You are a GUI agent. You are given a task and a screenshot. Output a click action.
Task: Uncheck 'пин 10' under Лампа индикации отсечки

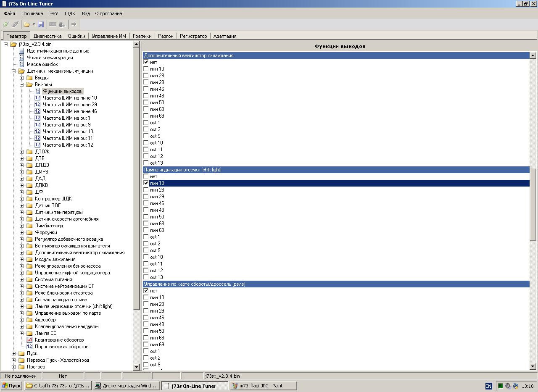(146, 183)
